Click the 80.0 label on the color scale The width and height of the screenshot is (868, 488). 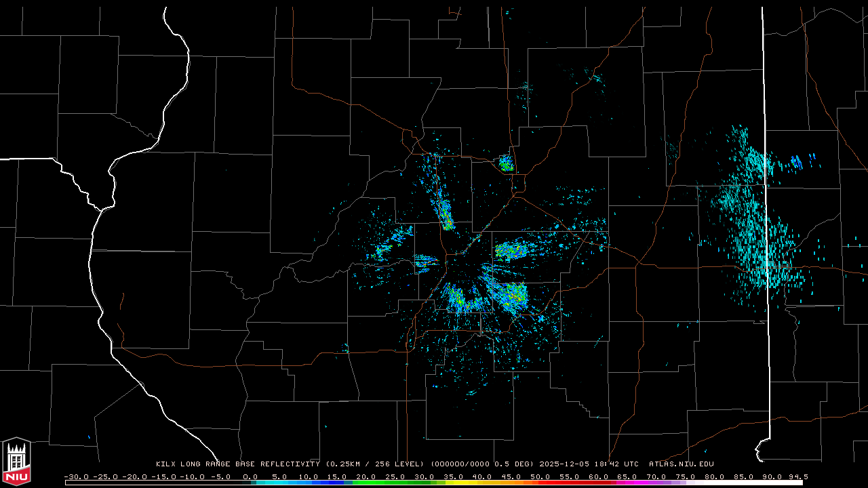(714, 476)
